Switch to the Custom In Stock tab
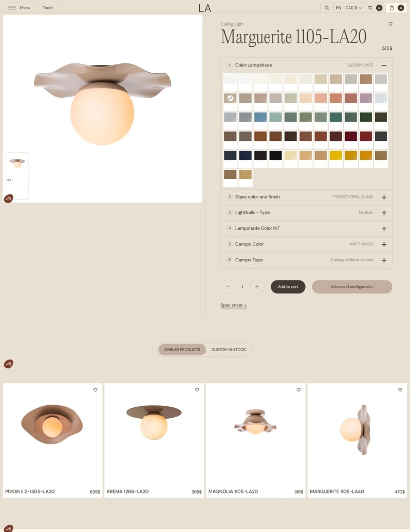Viewport: 410px width, 532px height. 228,350
